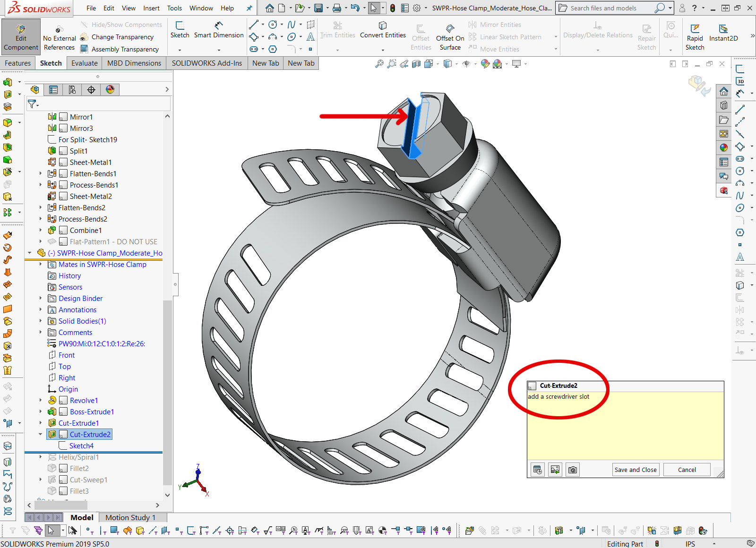This screenshot has height=548, width=756.
Task: Open the File menu
Action: pos(91,8)
